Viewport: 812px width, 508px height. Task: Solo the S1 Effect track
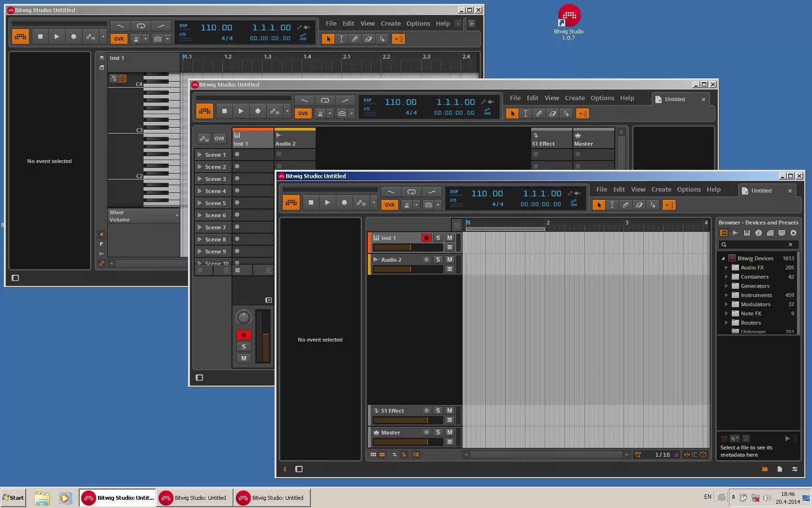pos(438,411)
